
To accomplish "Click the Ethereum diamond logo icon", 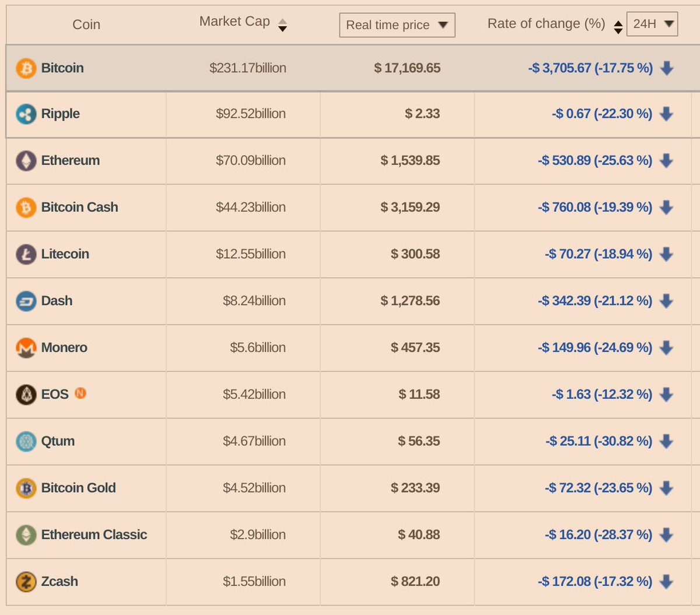I will 26,160.
